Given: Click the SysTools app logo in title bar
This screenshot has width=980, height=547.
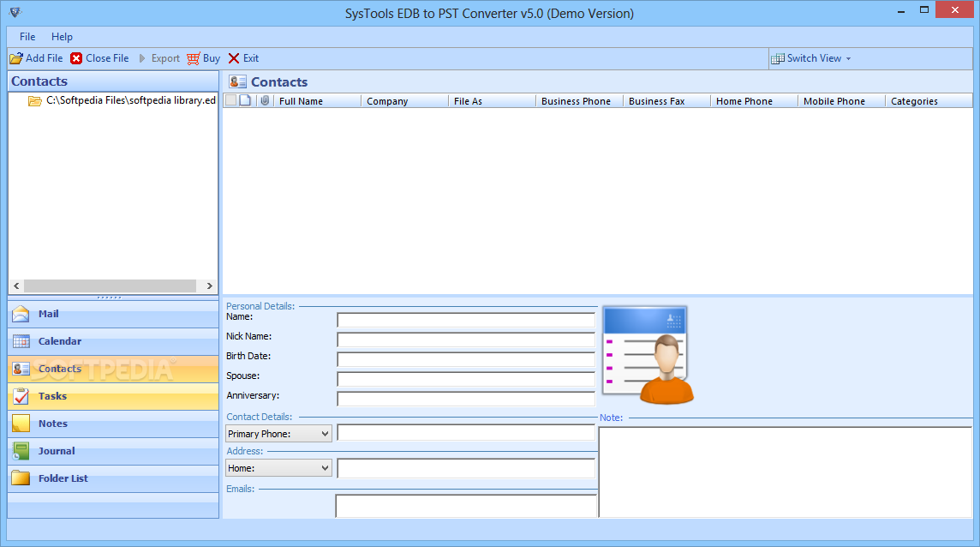Looking at the screenshot, I should [15, 12].
